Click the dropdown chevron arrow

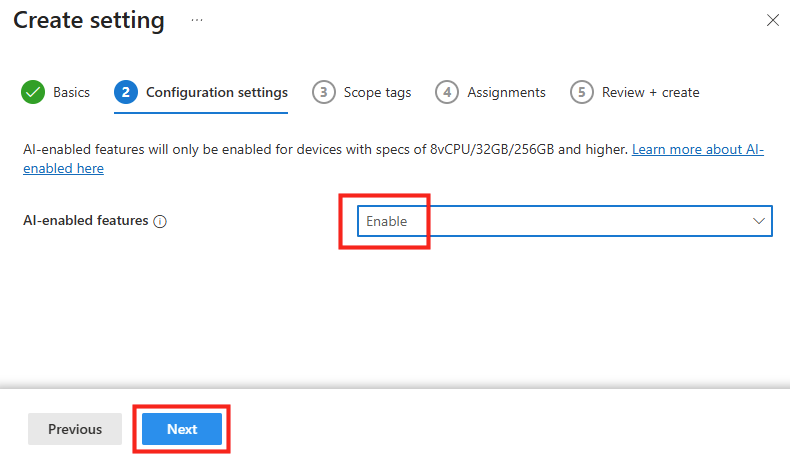click(x=757, y=221)
